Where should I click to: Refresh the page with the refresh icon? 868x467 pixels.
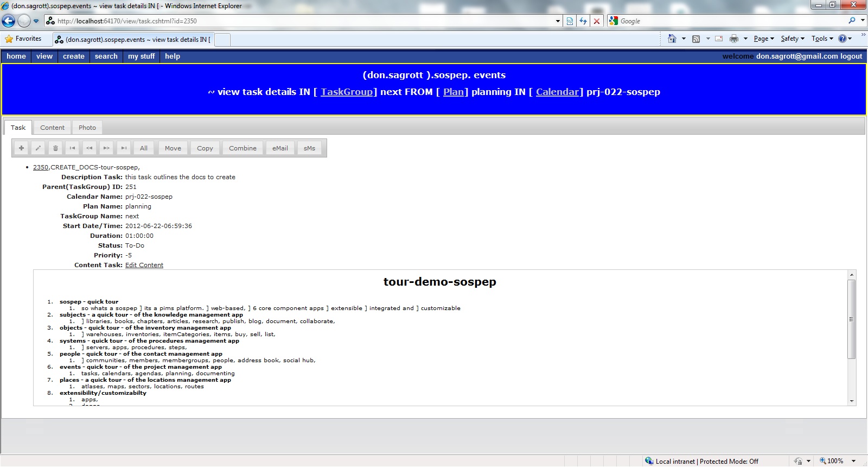[583, 21]
